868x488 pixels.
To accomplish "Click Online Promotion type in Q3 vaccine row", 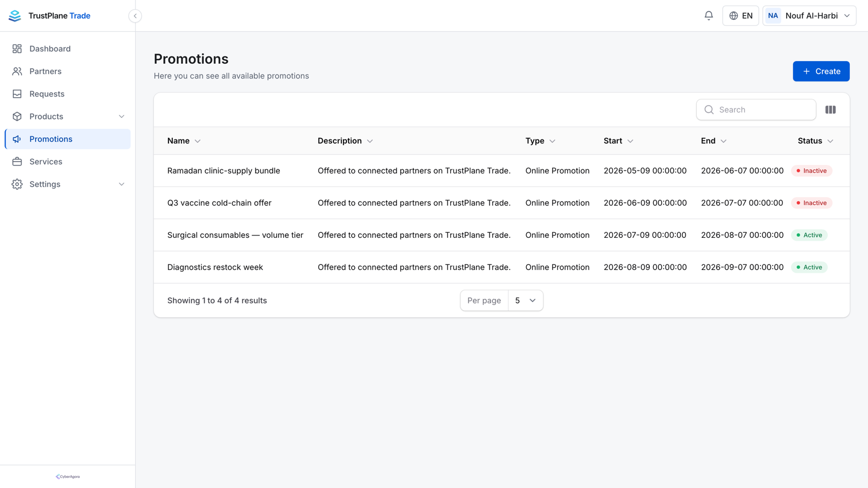I will coord(557,203).
